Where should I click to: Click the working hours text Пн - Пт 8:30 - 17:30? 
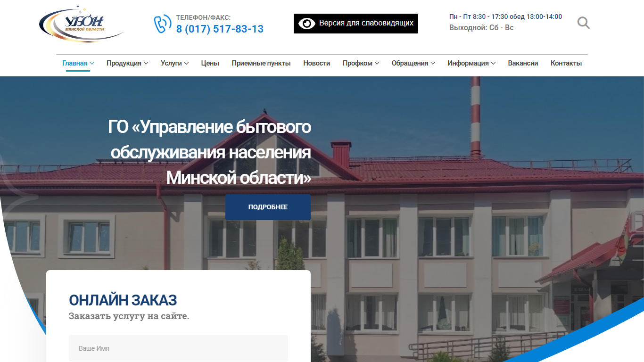point(505,16)
